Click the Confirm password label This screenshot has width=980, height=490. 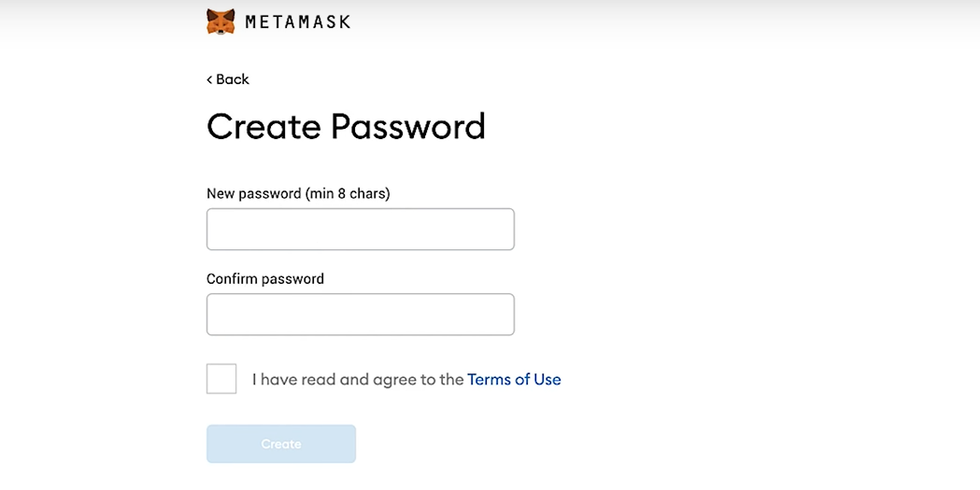pyautogui.click(x=265, y=278)
